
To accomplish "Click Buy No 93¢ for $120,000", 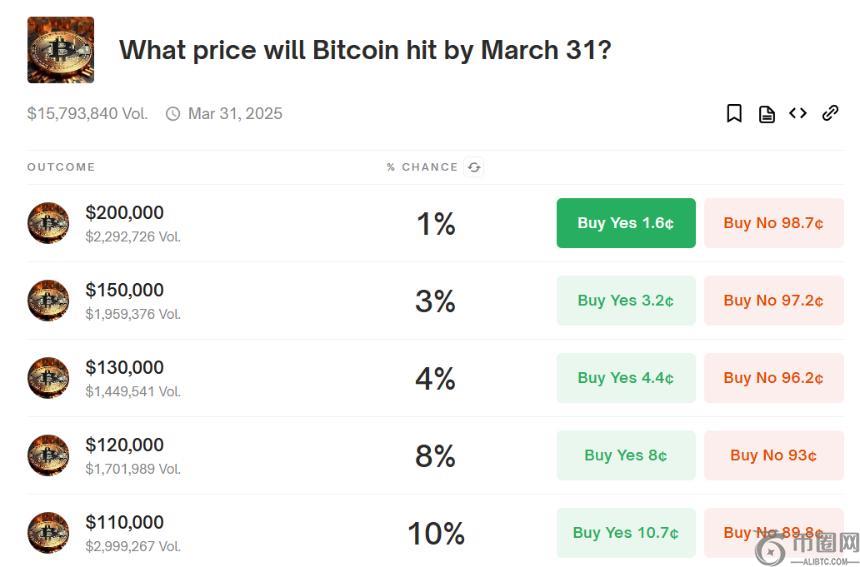I will 773,456.
